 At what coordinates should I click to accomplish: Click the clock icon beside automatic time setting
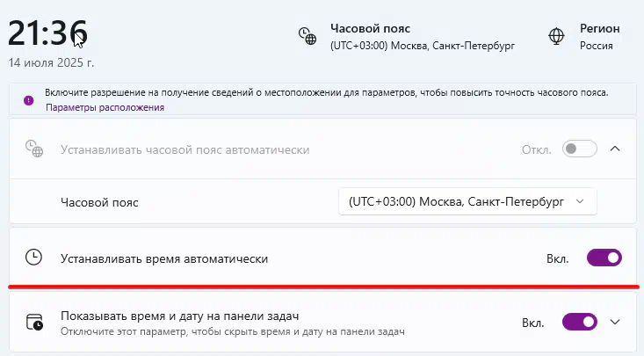[x=33, y=258]
